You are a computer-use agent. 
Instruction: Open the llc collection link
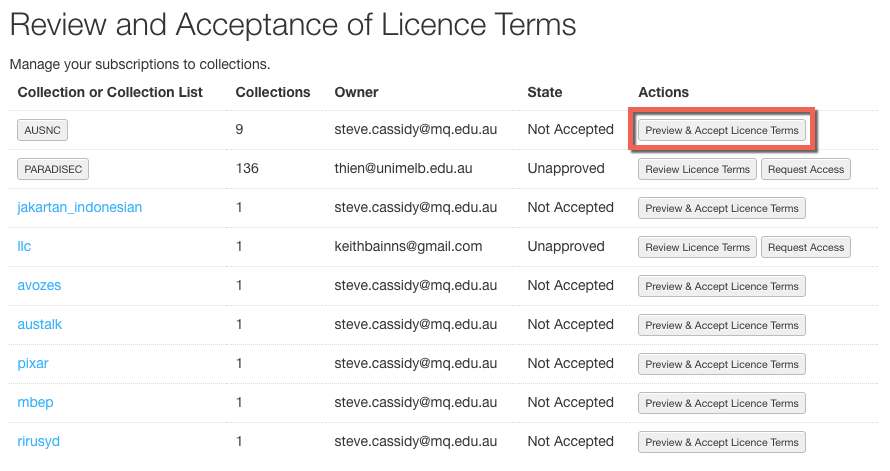(24, 246)
